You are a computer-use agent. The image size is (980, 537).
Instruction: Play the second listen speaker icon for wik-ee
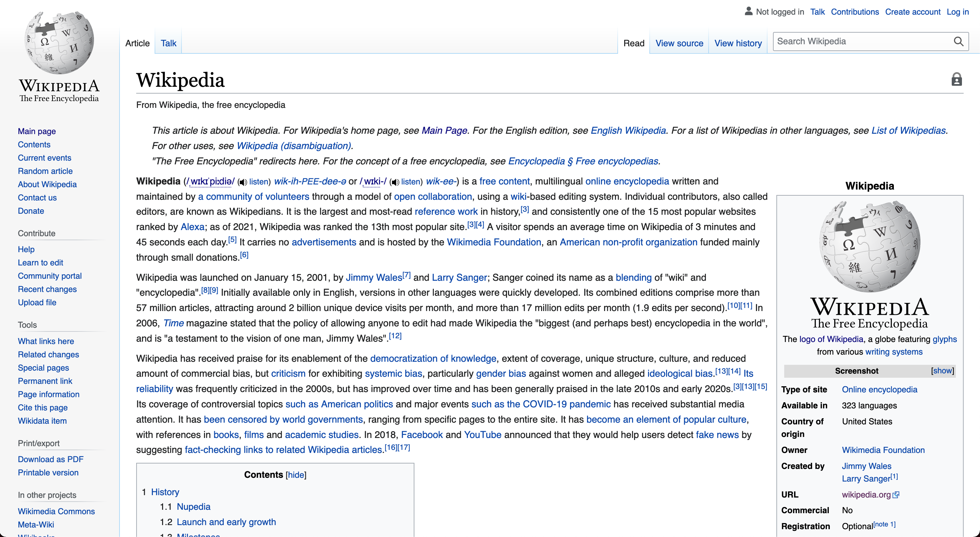[x=395, y=182]
